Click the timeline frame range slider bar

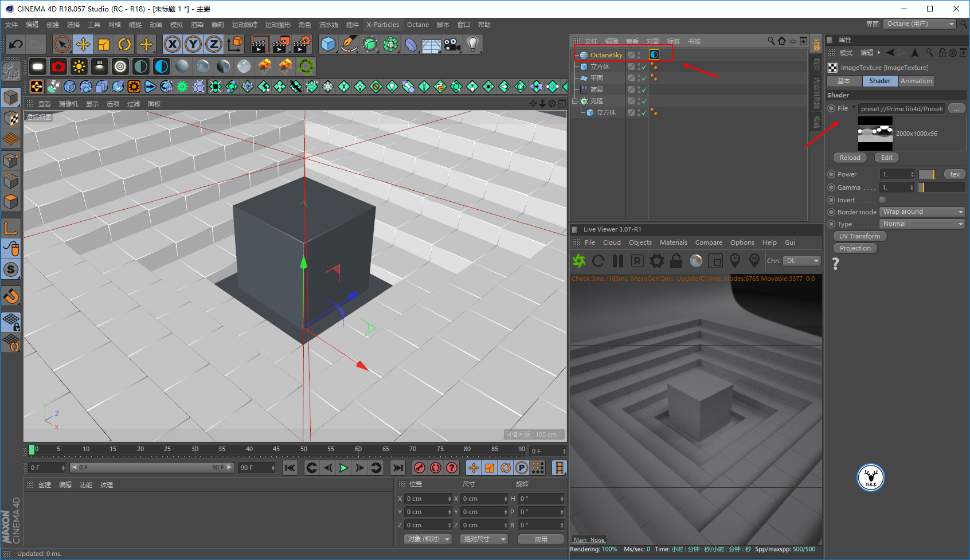tap(152, 468)
